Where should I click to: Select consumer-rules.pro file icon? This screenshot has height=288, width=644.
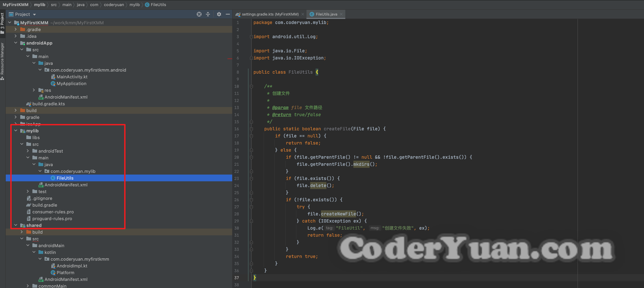(x=29, y=212)
